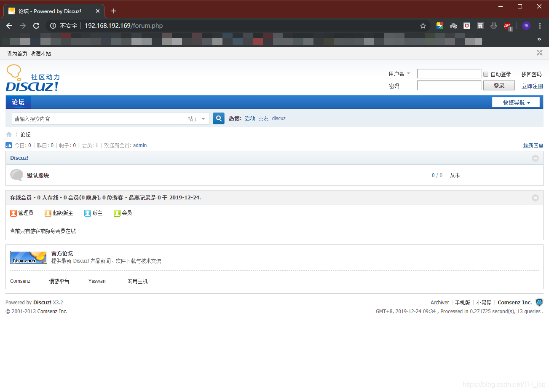
Task: Click the browser address bar URL
Action: pyautogui.click(x=124, y=26)
